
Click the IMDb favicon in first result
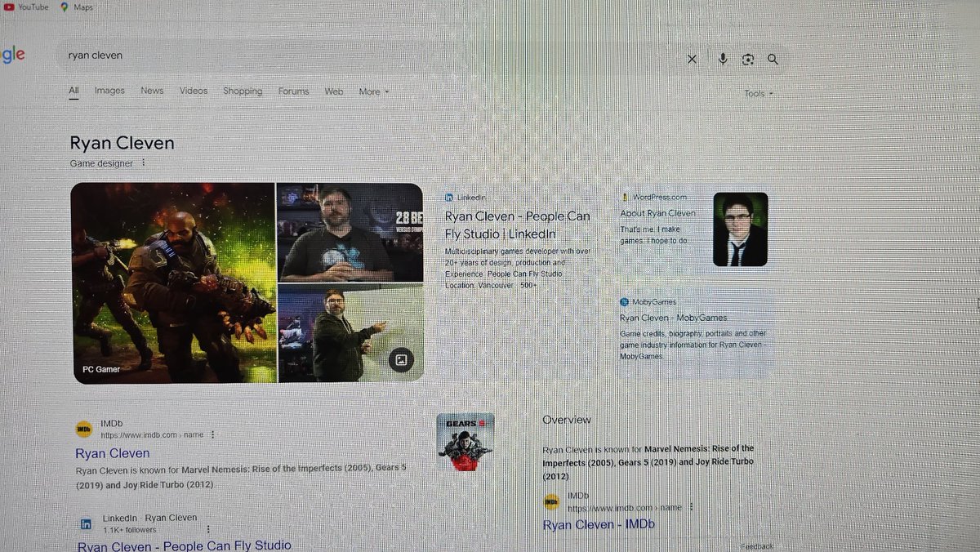click(x=84, y=429)
